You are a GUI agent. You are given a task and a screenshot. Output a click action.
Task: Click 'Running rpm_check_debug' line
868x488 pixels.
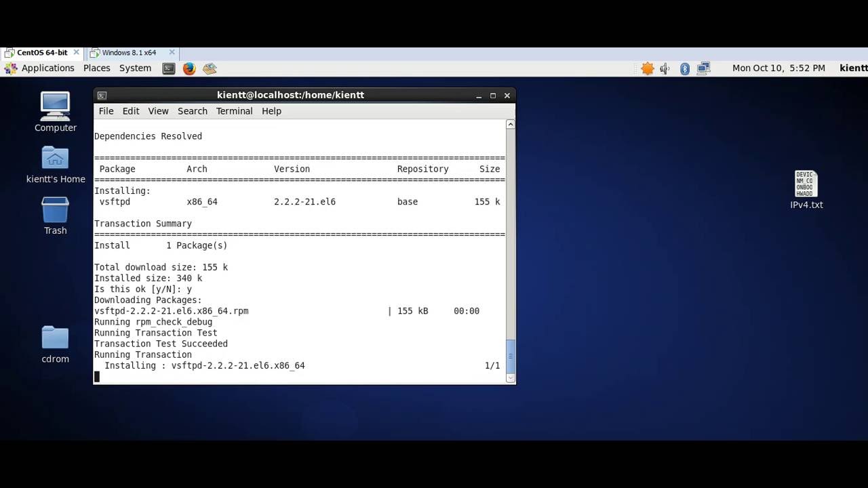pos(153,322)
